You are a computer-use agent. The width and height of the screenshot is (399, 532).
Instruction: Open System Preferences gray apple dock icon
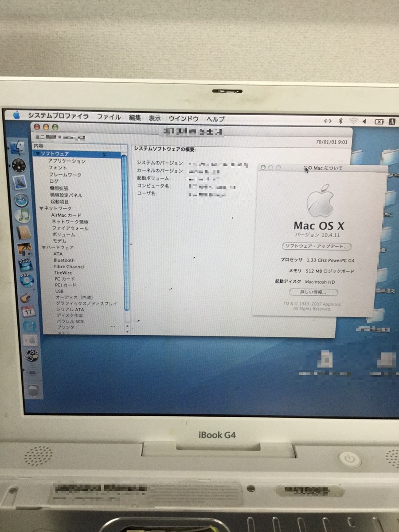click(x=31, y=340)
